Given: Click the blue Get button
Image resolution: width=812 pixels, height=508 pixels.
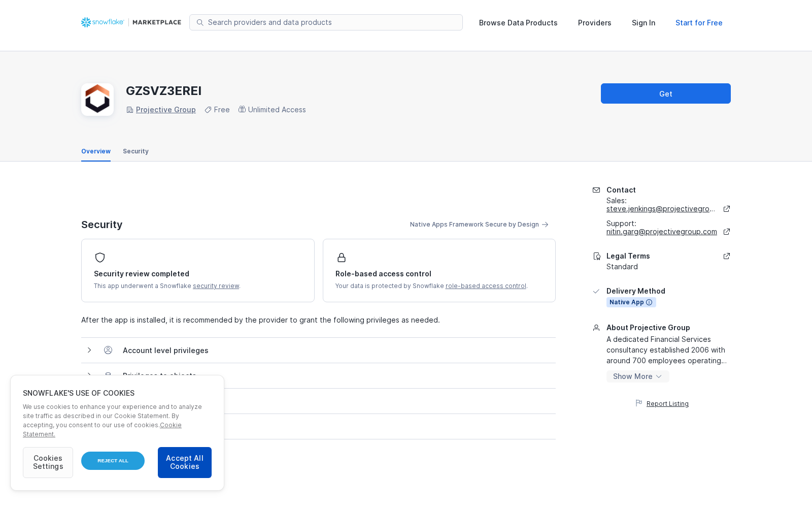Looking at the screenshot, I should [666, 93].
